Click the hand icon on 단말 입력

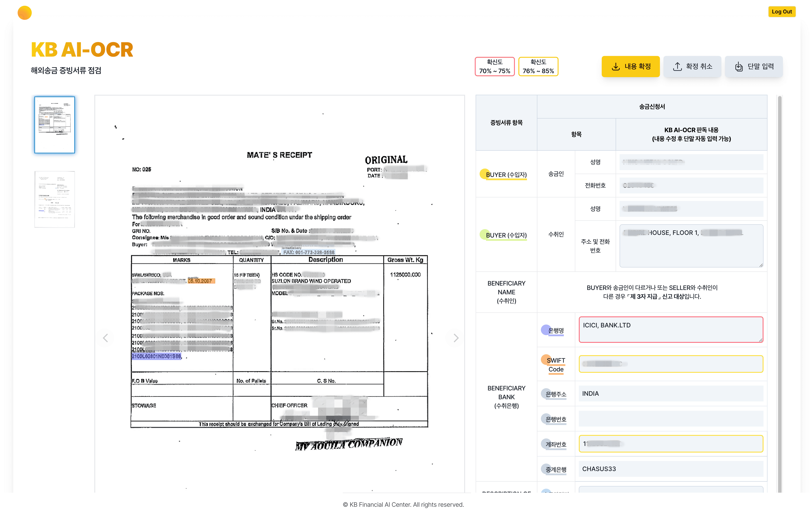[738, 66]
